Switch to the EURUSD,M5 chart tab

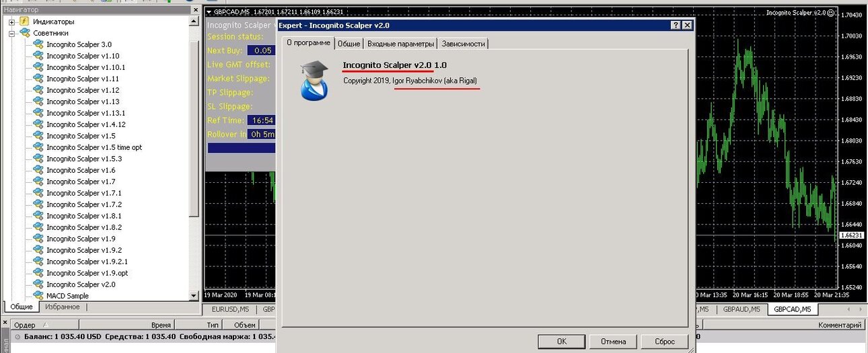231,309
